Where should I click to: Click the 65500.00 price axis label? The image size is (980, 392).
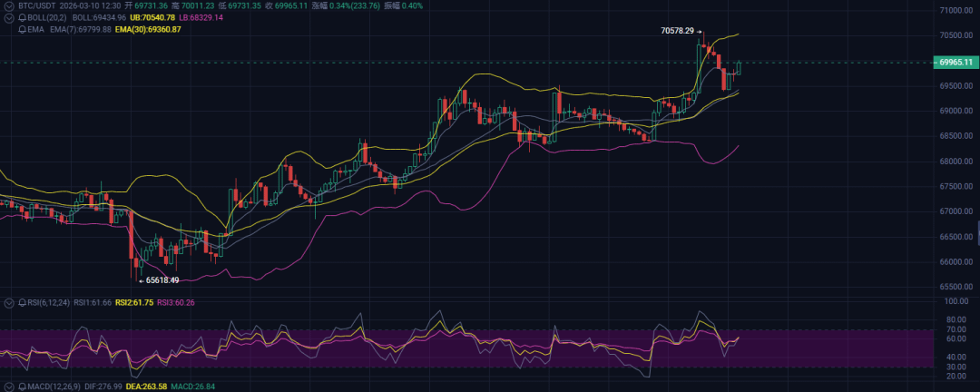click(956, 287)
